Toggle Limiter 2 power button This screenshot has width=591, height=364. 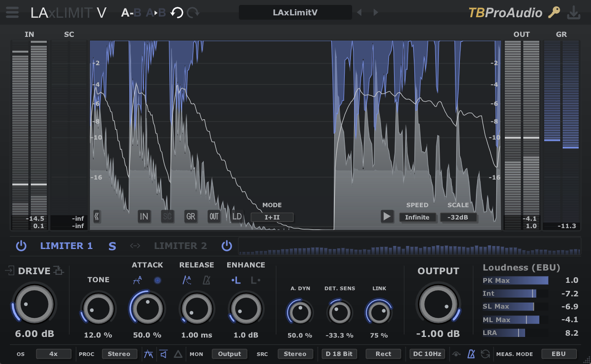point(227,246)
